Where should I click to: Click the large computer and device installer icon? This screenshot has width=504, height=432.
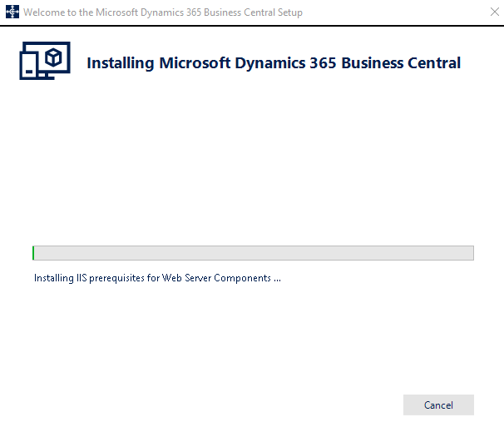(45, 61)
